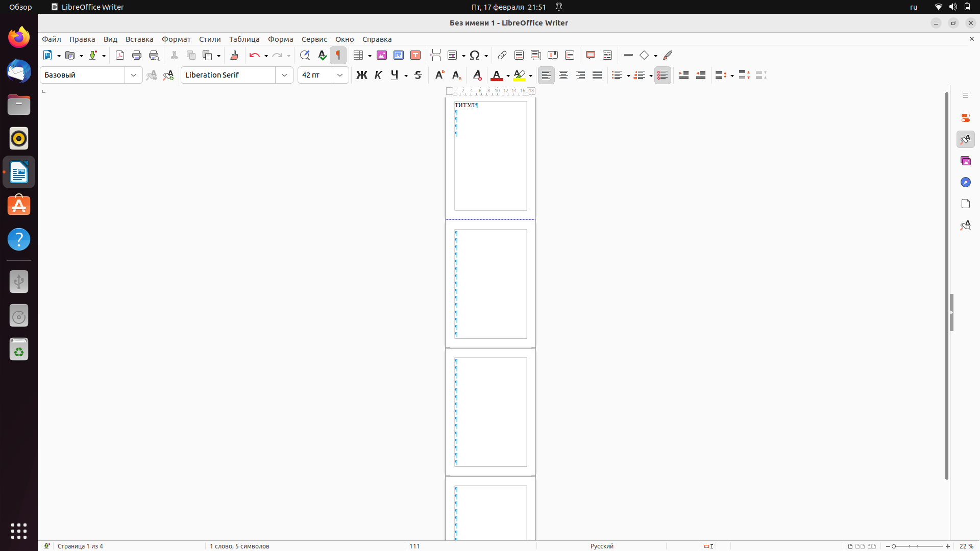
Task: Open the Сервис menu
Action: 314,39
